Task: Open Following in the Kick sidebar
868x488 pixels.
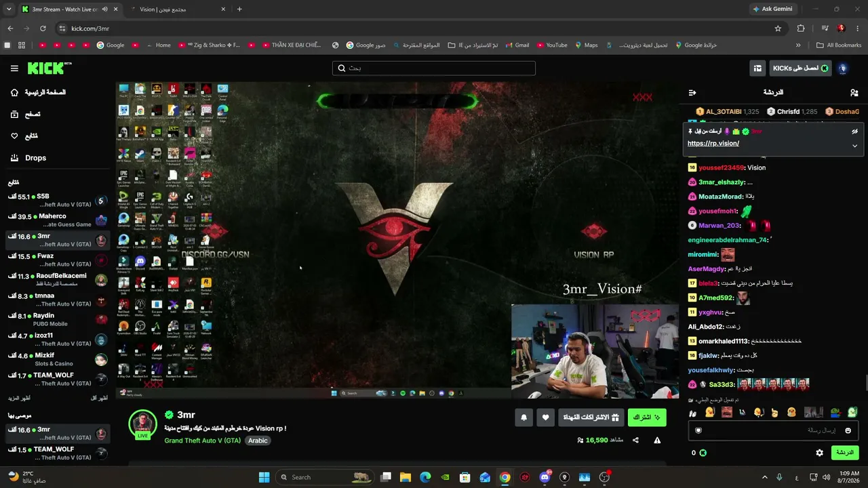Action: click(24, 136)
